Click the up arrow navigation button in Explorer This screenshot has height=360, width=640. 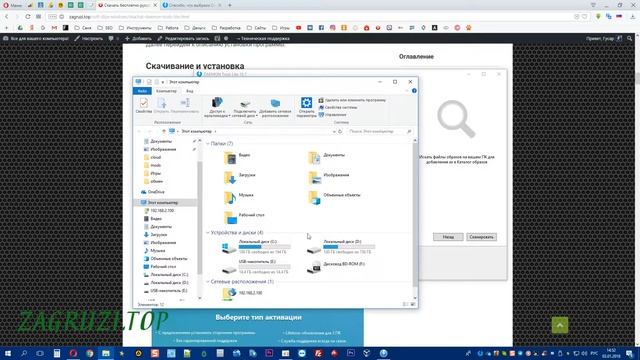click(x=164, y=131)
